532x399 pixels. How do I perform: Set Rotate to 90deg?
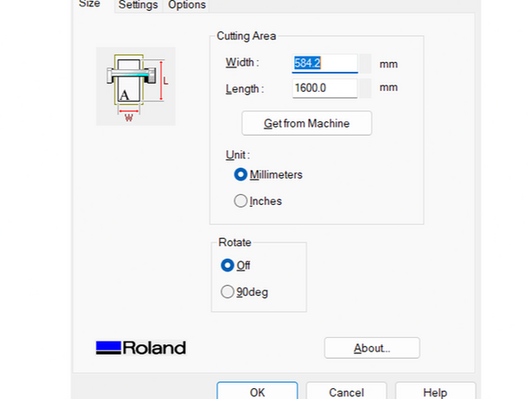[x=244, y=292]
